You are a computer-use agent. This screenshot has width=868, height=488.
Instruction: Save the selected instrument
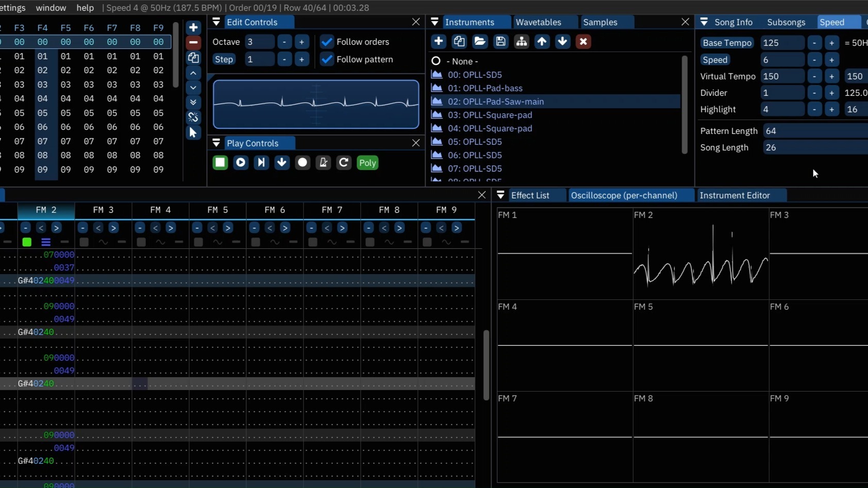[x=500, y=42]
